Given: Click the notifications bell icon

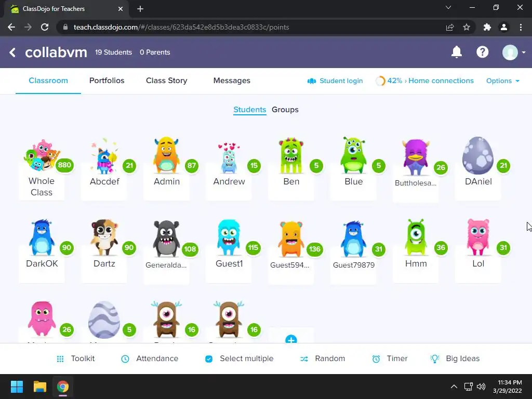Looking at the screenshot, I should pyautogui.click(x=457, y=52).
